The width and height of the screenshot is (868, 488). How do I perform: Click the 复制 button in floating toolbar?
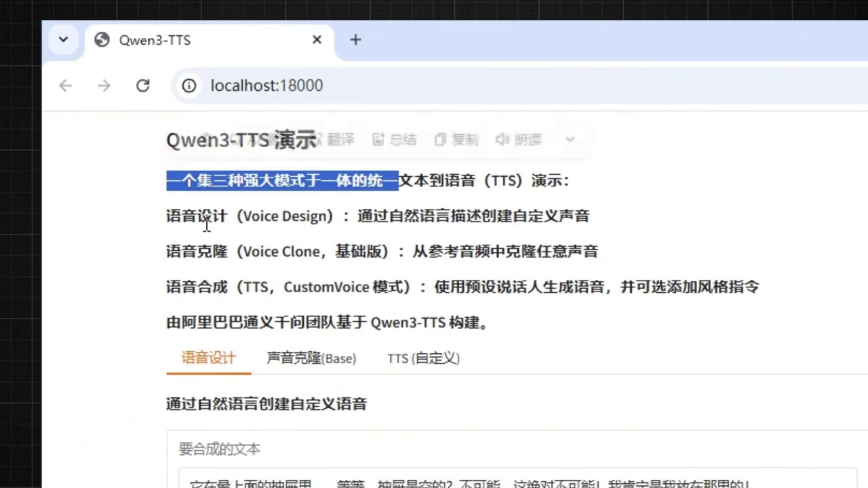pos(456,140)
